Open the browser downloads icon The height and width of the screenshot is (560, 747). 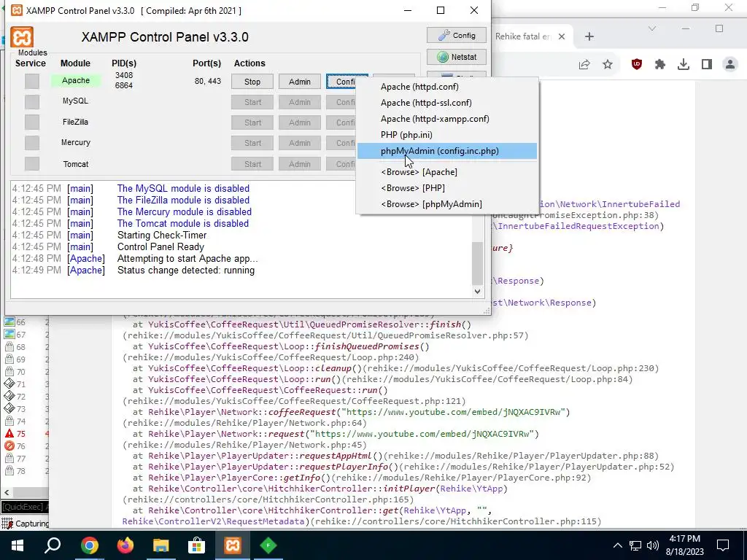coord(683,64)
